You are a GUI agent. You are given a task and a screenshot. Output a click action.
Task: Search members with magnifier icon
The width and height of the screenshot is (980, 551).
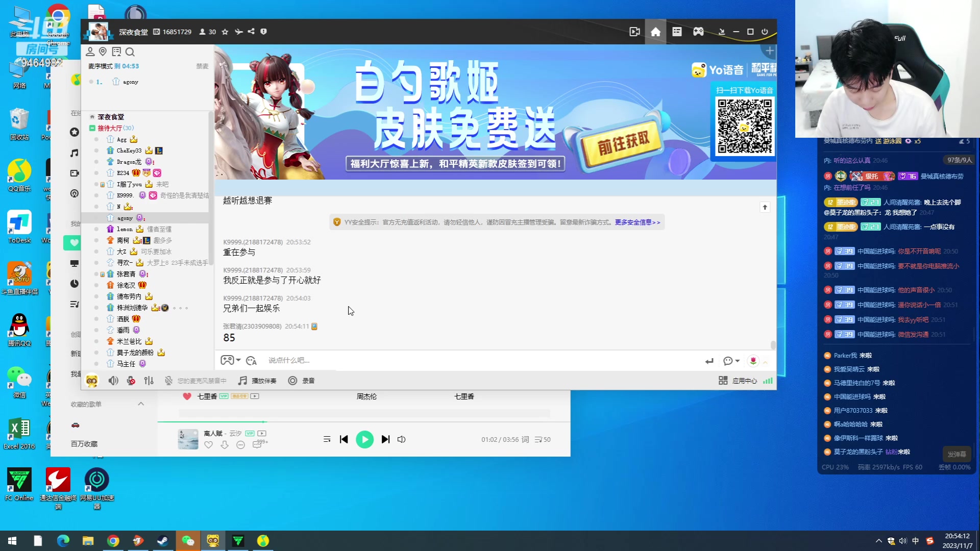pyautogui.click(x=130, y=52)
